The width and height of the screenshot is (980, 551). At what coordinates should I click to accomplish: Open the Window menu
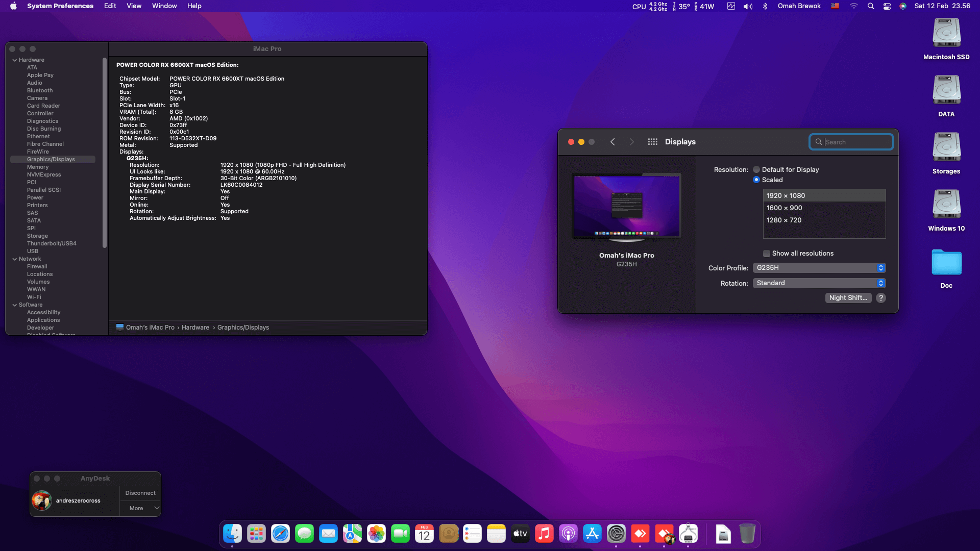(x=164, y=6)
